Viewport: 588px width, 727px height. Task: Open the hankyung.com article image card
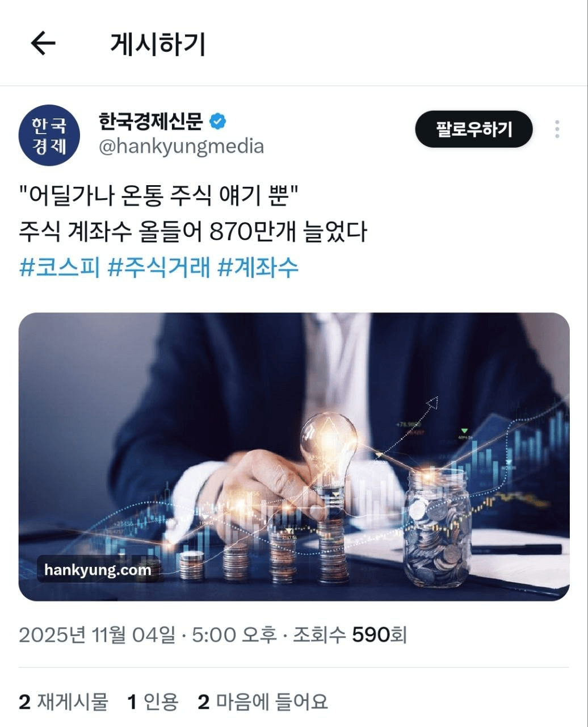pyautogui.click(x=294, y=457)
